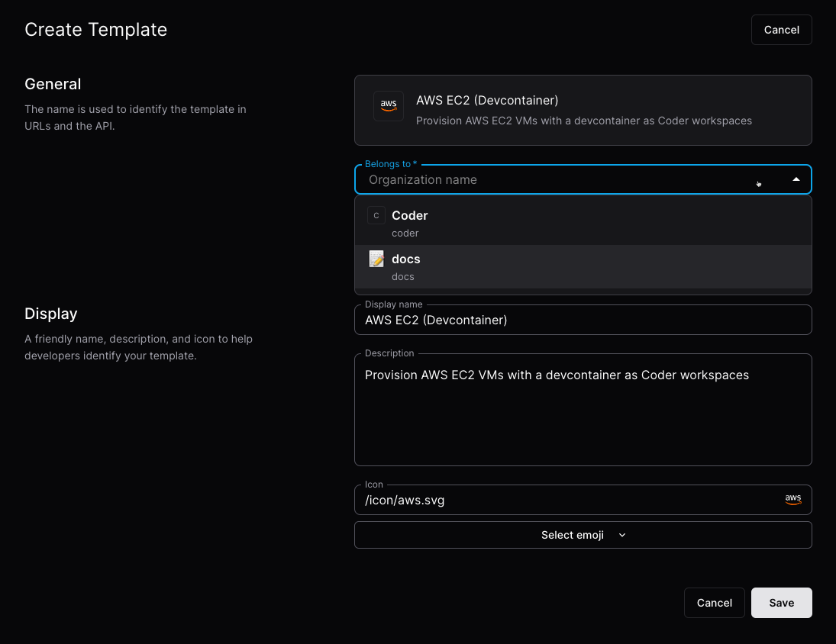Click the Coder organization avatar icon
Screen dimensions: 836x644
pos(376,215)
